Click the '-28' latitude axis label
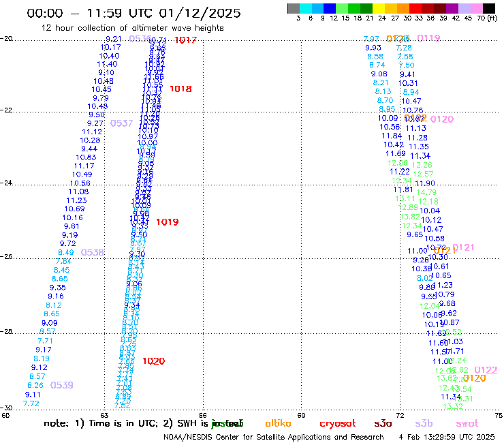The image size is (504, 443). click(5, 331)
